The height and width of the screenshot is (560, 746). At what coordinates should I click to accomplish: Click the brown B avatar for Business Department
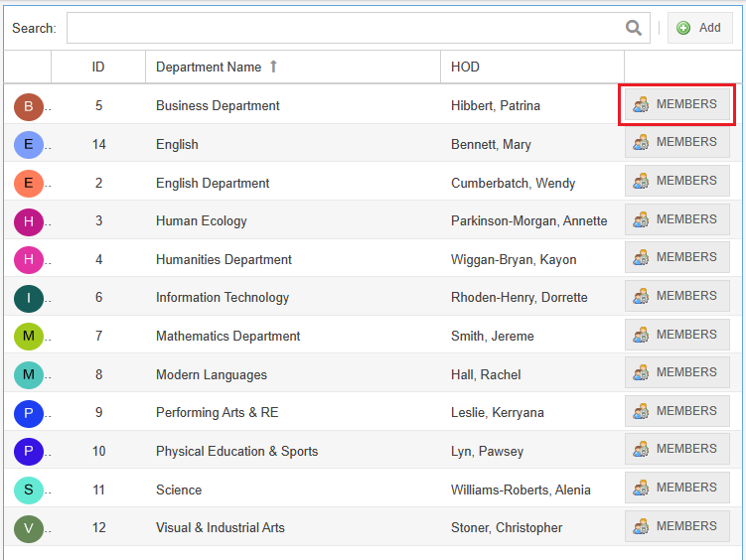coord(29,107)
